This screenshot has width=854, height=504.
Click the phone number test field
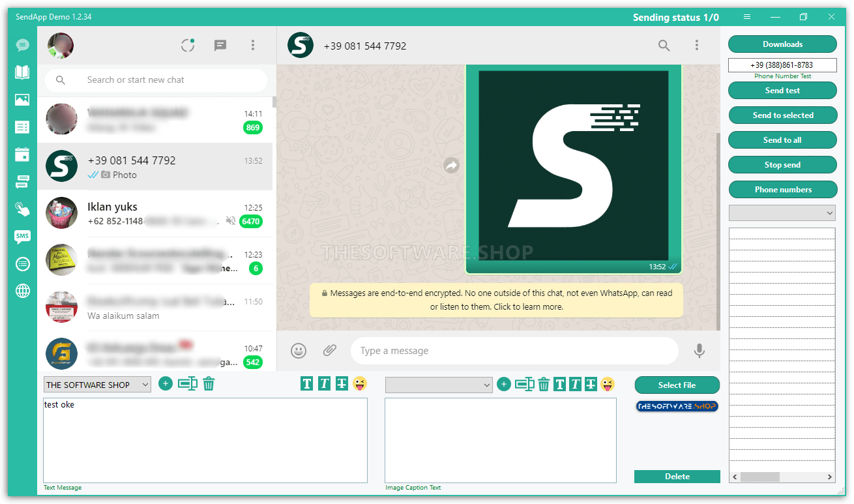click(782, 65)
